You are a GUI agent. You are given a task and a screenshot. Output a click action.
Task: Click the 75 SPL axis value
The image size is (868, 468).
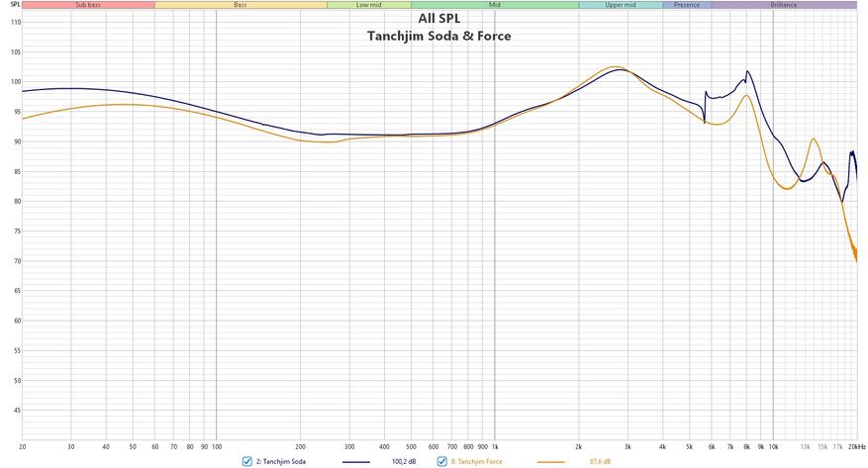coord(17,232)
